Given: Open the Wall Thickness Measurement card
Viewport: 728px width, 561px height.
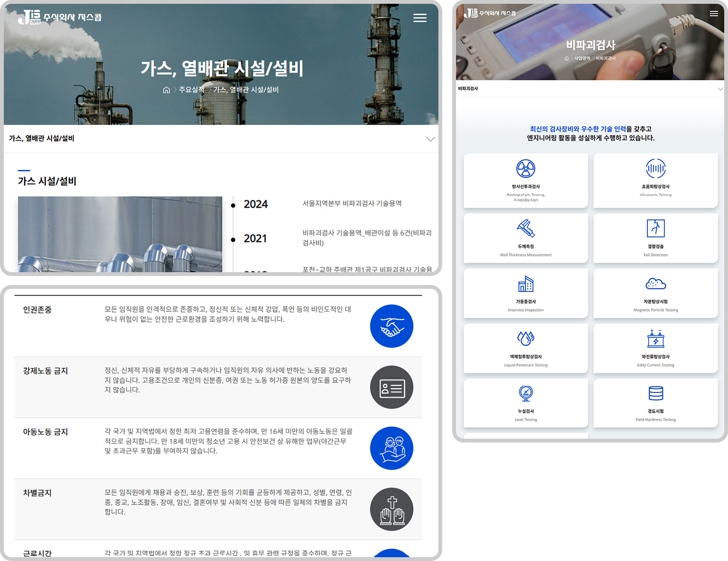Looking at the screenshot, I should pyautogui.click(x=526, y=238).
